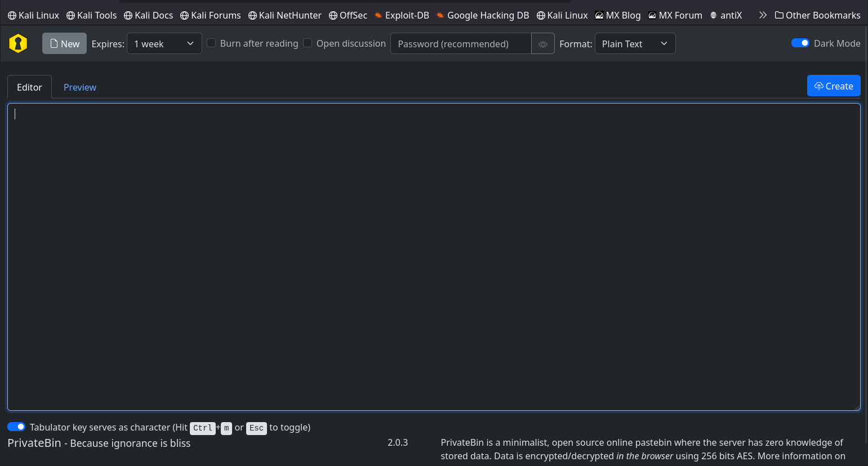The height and width of the screenshot is (466, 868).
Task: Expand the bookmarks overflow chevron
Action: tap(763, 15)
